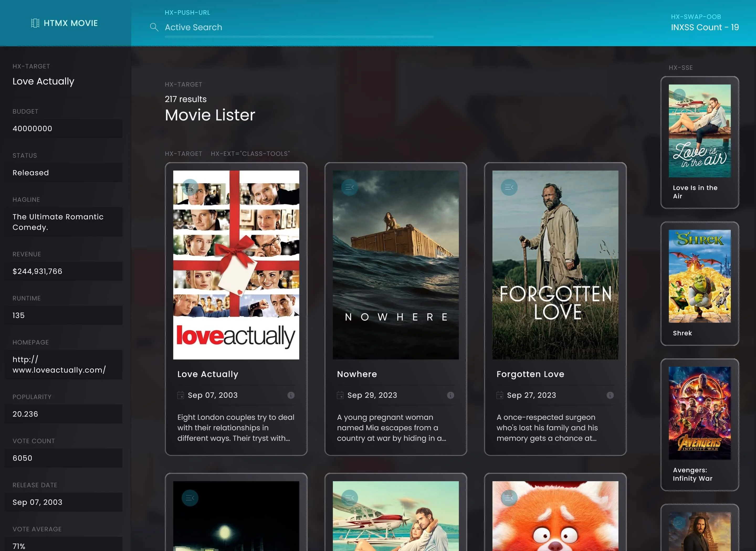The width and height of the screenshot is (756, 551).
Task: Click the status value Released
Action: (63, 172)
